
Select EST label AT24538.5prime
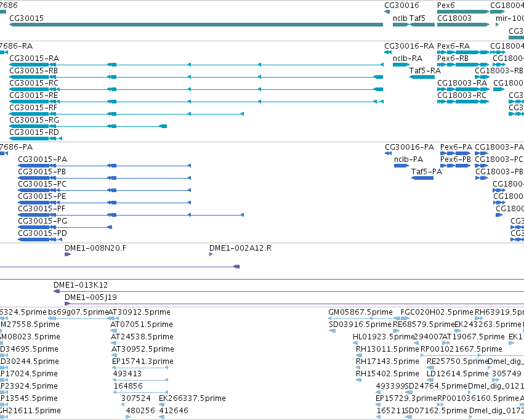[142, 337]
